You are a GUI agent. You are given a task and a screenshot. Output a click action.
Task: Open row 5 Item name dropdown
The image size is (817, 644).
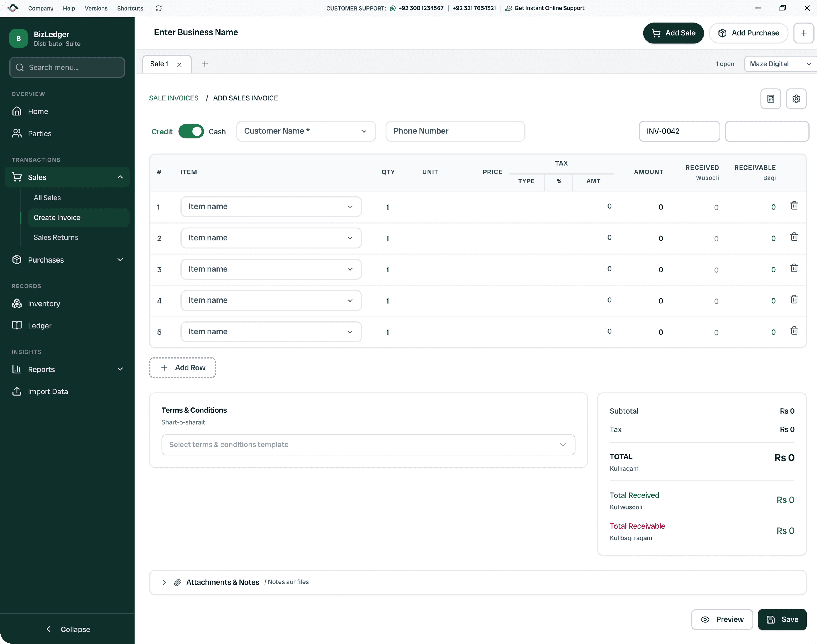[271, 332]
